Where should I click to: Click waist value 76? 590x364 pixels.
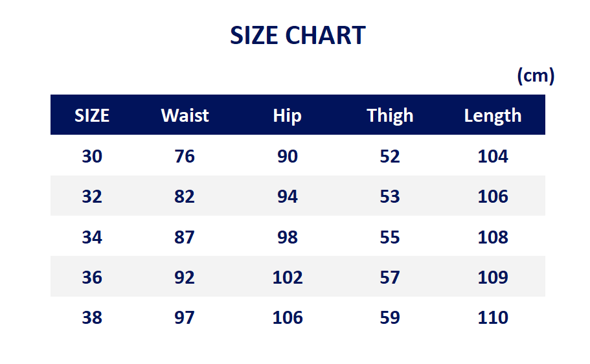tap(185, 156)
